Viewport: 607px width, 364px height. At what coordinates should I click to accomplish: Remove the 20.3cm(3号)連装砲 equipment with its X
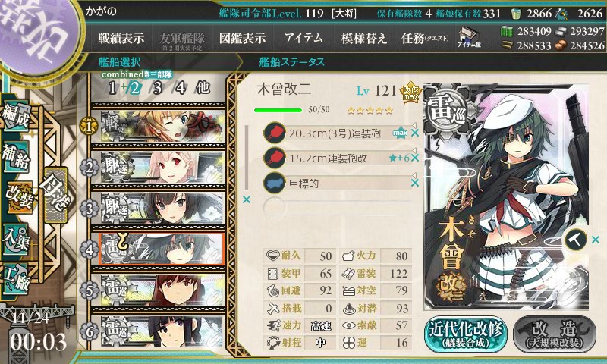tap(415, 133)
